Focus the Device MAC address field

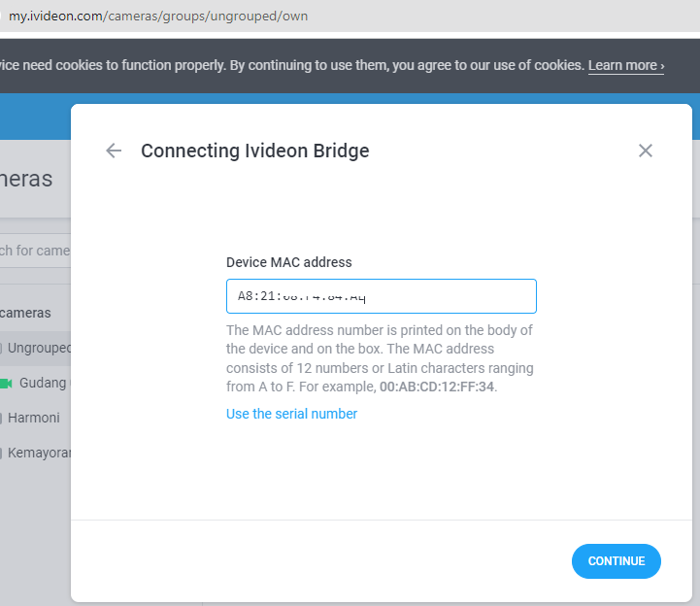click(382, 296)
